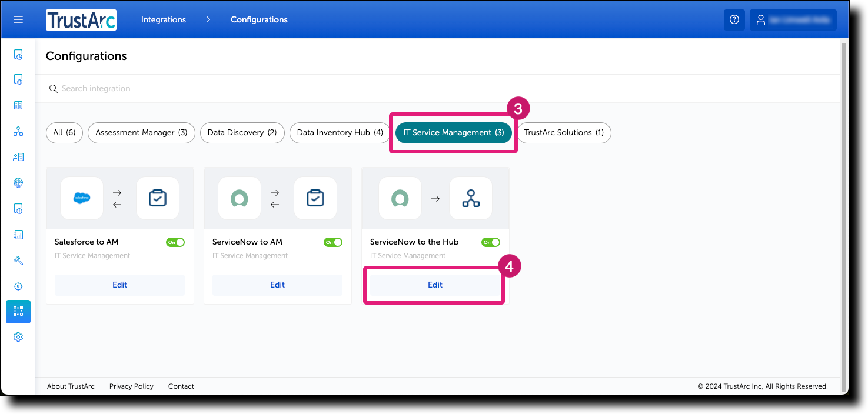Collapse the sidebar with the hamburger menu
Screen dimensions: 868x414
pos(18,19)
